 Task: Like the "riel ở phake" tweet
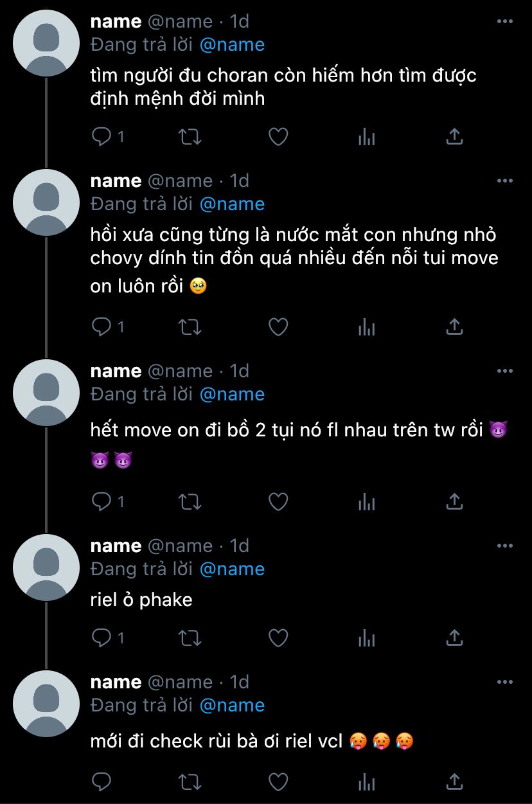(x=278, y=638)
